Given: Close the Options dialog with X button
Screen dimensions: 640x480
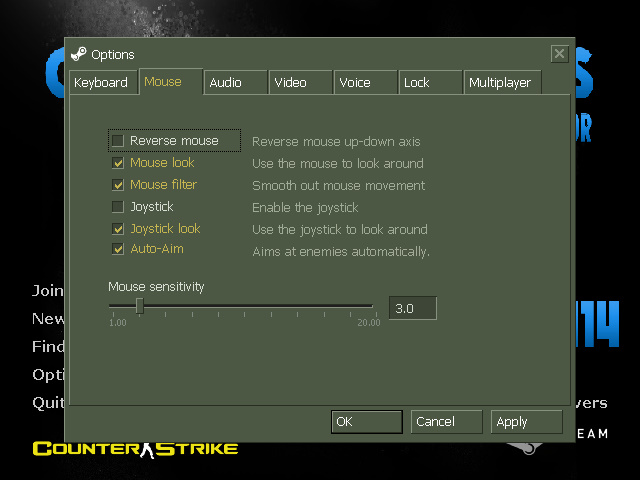Looking at the screenshot, I should 559,53.
